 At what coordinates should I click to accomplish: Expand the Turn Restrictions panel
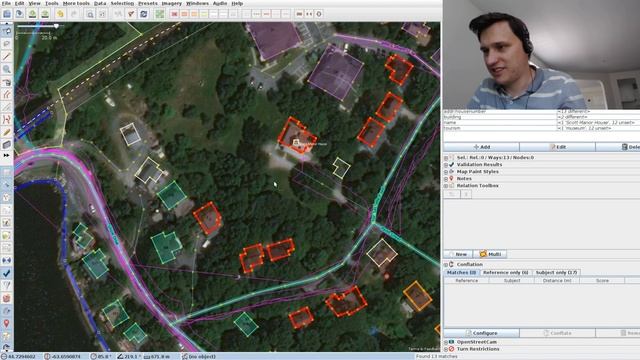pos(446,349)
